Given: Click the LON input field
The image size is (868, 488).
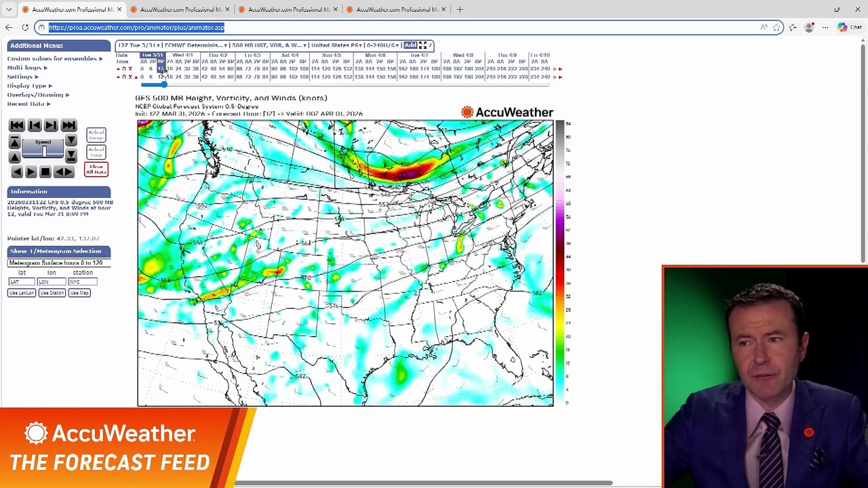Looking at the screenshot, I should 52,282.
